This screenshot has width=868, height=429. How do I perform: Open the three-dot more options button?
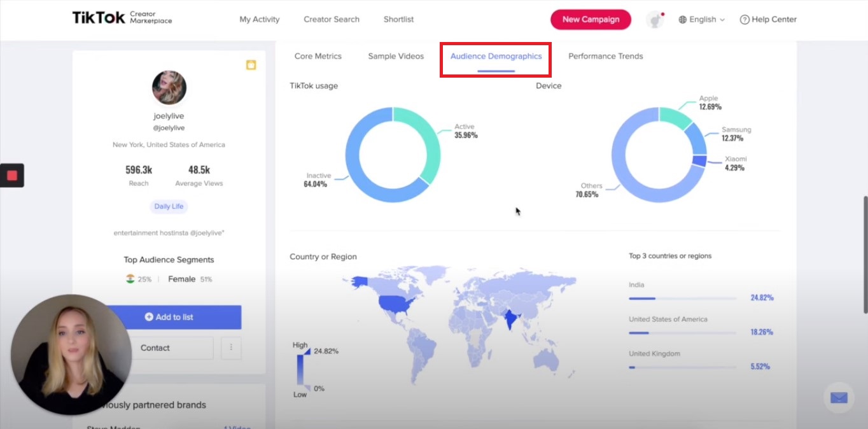pos(231,348)
